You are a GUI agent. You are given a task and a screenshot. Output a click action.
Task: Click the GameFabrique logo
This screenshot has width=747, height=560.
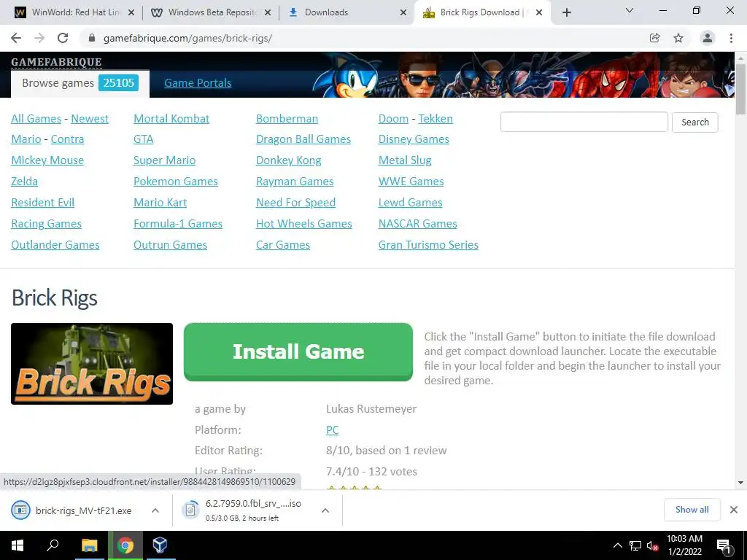click(x=56, y=62)
